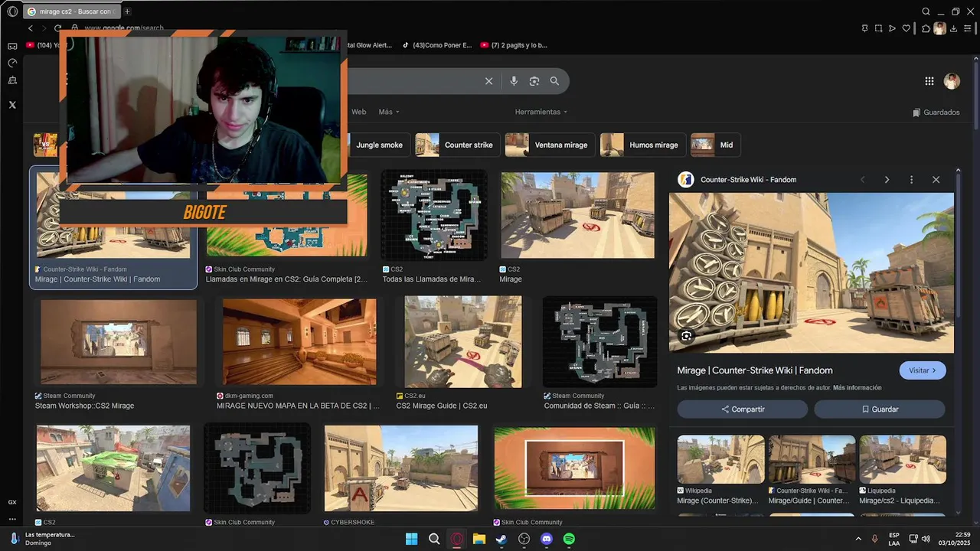
Task: Open related Mirage/Guide Counter-Strike Wiki thumbnail
Action: 812,460
